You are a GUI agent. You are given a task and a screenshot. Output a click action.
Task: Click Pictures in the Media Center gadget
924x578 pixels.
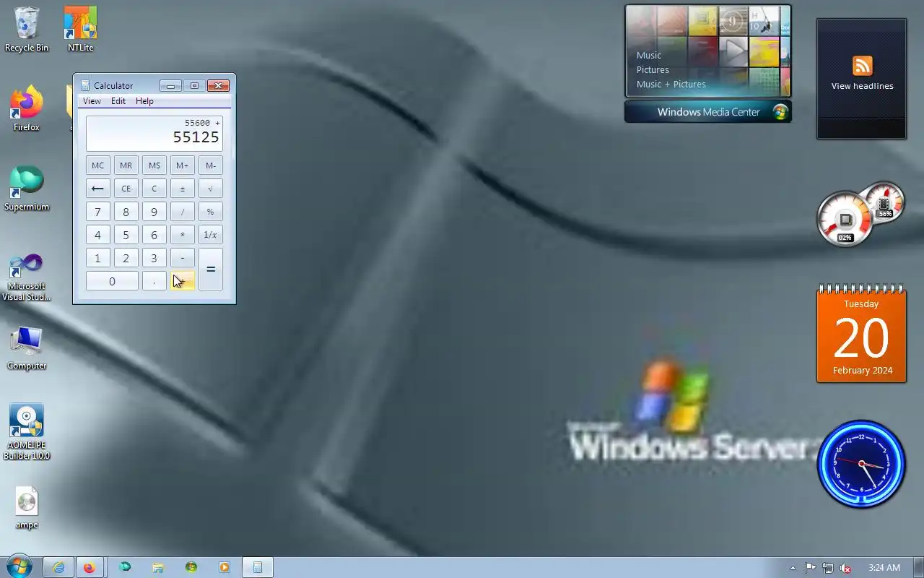[x=653, y=69]
